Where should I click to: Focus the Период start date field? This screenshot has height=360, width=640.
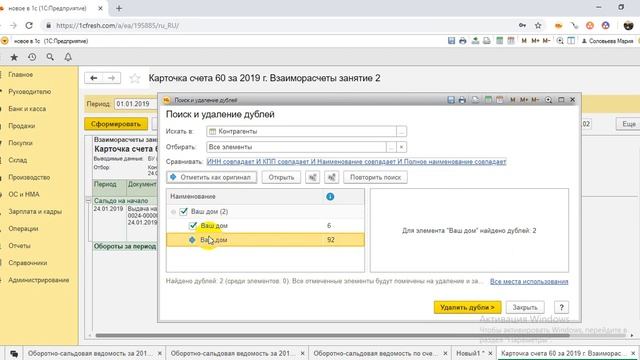pyautogui.click(x=136, y=104)
